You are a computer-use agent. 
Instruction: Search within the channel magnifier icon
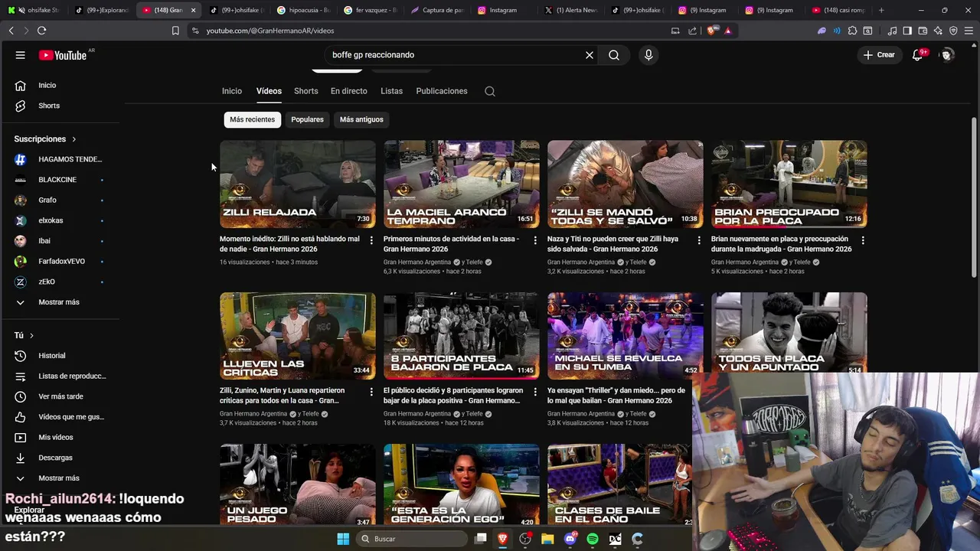(x=490, y=91)
